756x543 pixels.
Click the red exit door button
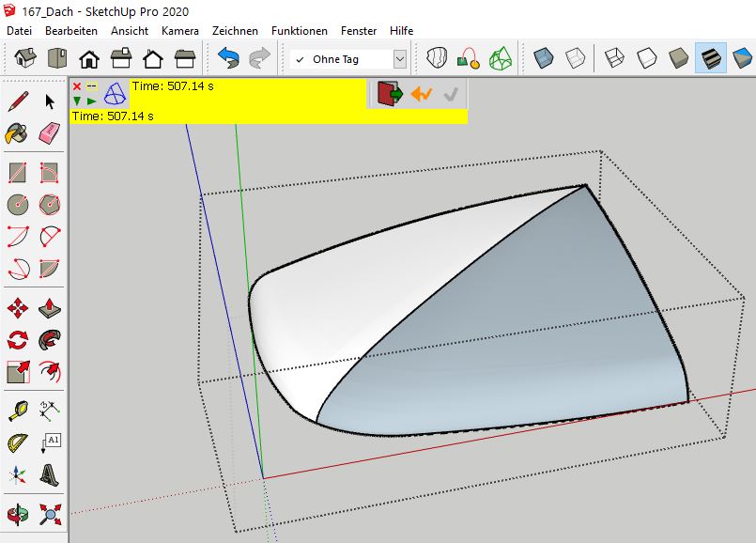pos(389,93)
